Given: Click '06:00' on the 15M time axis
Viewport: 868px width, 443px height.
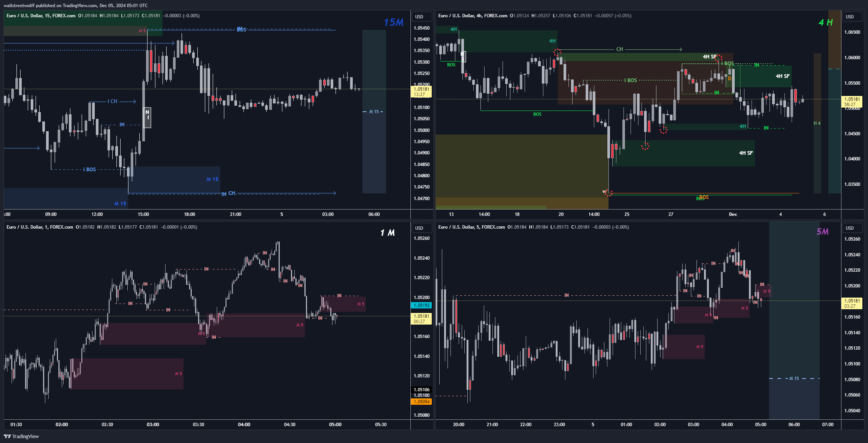Looking at the screenshot, I should pyautogui.click(x=374, y=214).
